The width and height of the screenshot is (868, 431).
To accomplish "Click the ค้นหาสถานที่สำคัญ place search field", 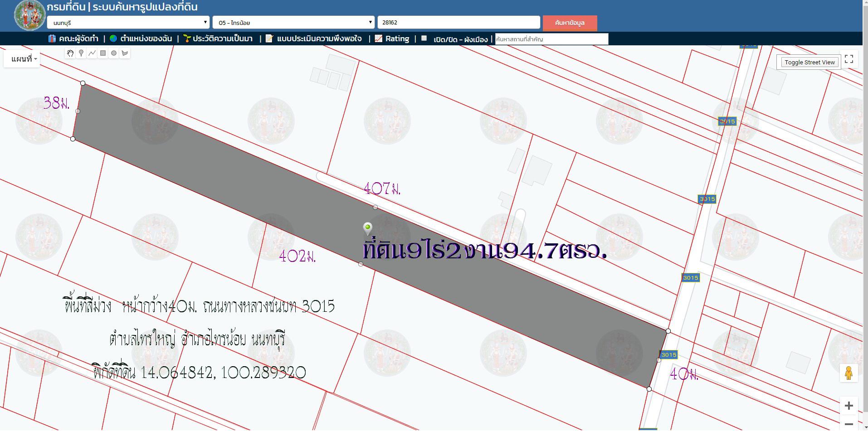I will [x=551, y=39].
